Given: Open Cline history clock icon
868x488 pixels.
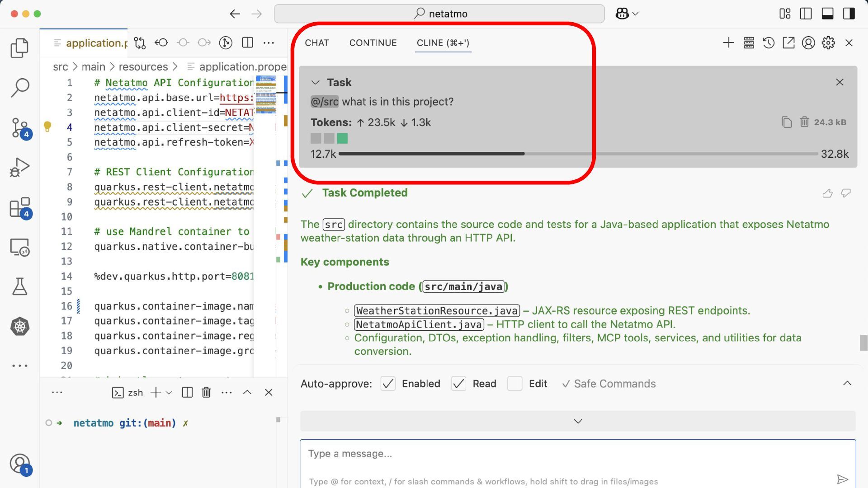Looking at the screenshot, I should coord(769,43).
